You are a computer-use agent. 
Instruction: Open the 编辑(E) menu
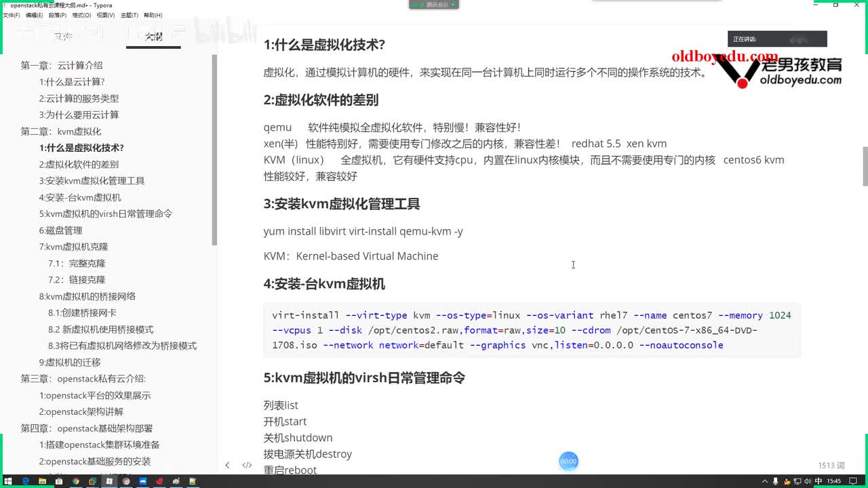34,15
